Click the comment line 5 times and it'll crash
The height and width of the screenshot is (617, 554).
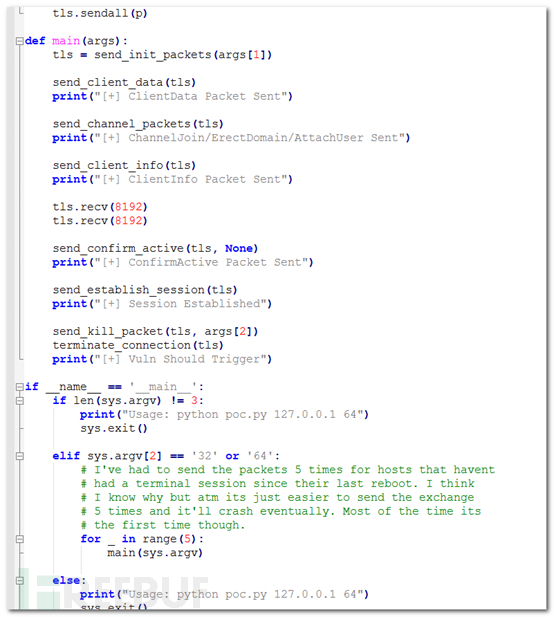(281, 512)
